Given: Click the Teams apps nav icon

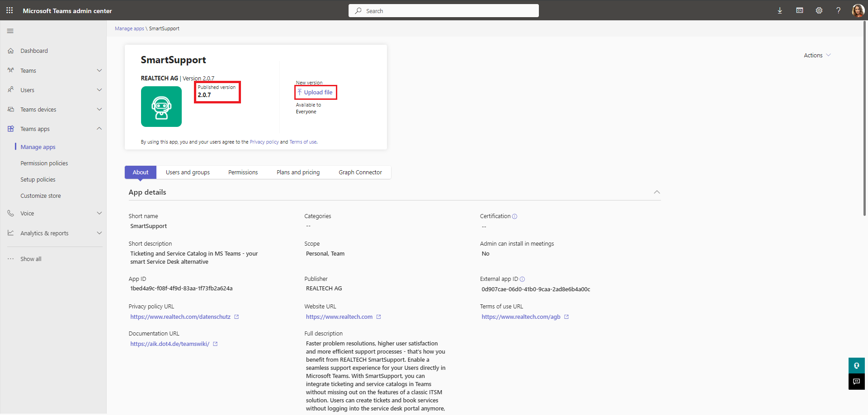Looking at the screenshot, I should pyautogui.click(x=11, y=129).
